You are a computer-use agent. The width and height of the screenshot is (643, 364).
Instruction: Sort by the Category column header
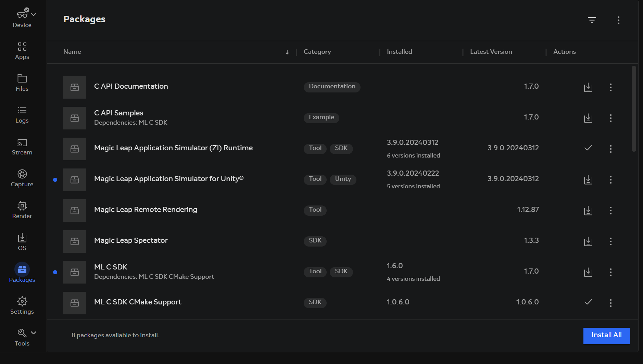(317, 52)
